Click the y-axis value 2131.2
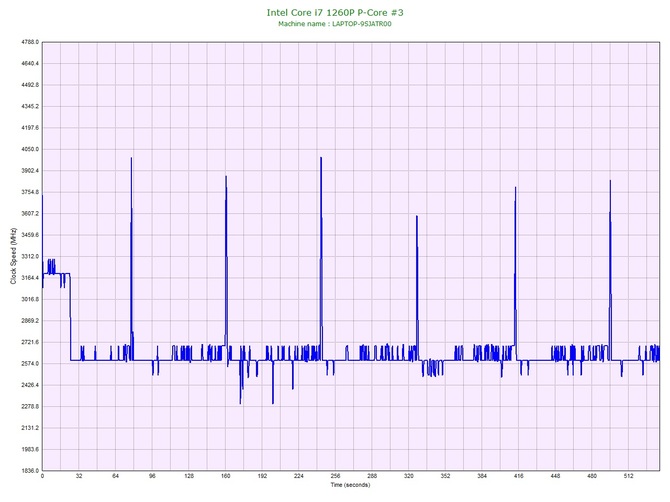670x502 pixels. pyautogui.click(x=30, y=428)
